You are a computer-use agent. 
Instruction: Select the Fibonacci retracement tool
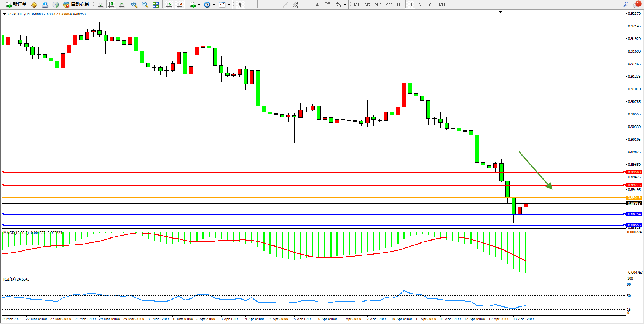click(x=307, y=5)
